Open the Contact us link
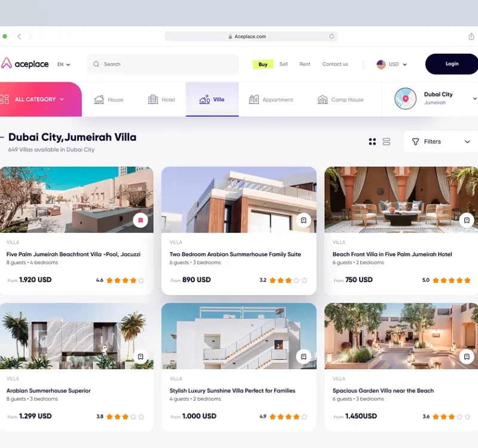This screenshot has height=448, width=478. click(x=335, y=64)
